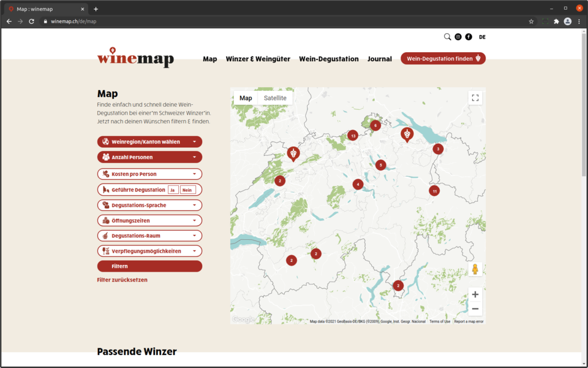
Task: View site security lock information
Action: (45, 21)
